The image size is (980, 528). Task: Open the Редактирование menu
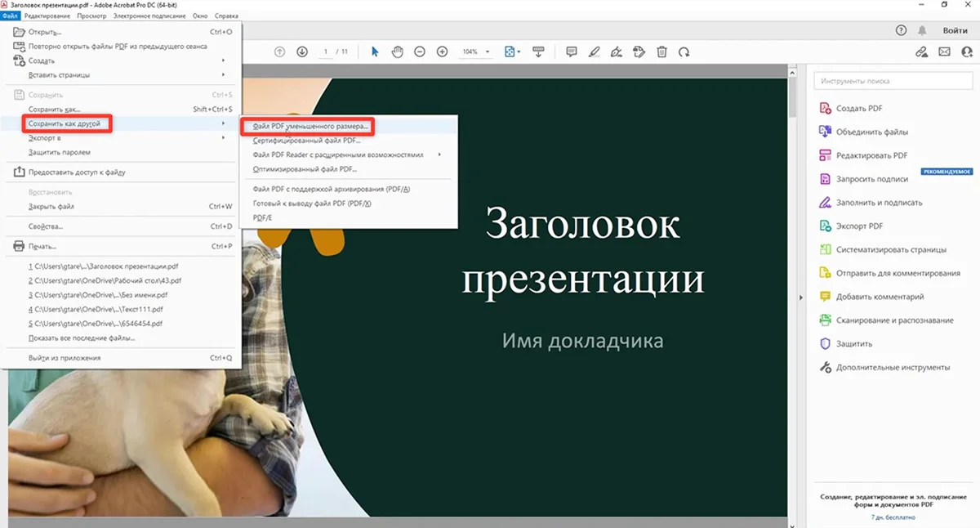pos(47,16)
